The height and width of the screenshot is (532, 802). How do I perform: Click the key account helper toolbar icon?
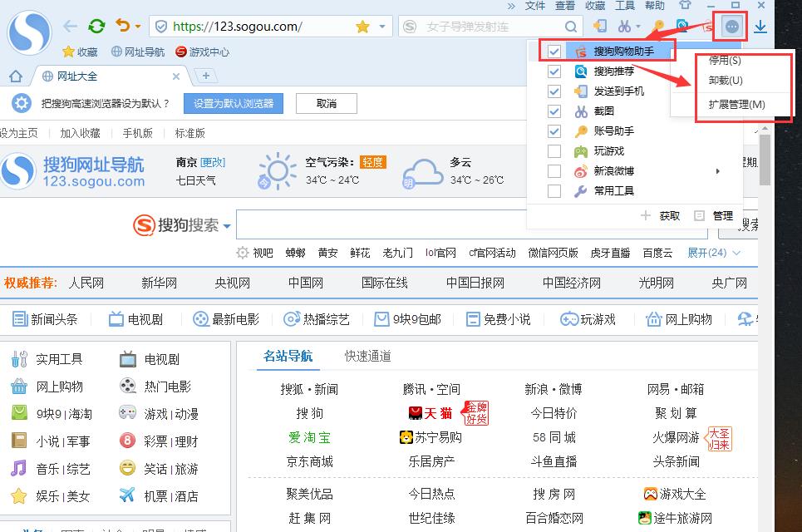pyautogui.click(x=658, y=26)
